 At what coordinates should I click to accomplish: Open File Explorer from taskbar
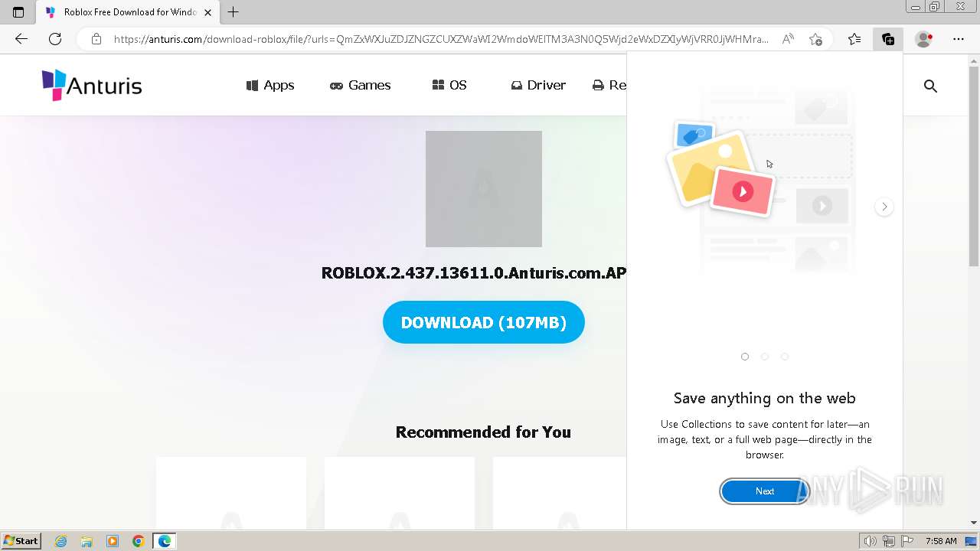87,541
